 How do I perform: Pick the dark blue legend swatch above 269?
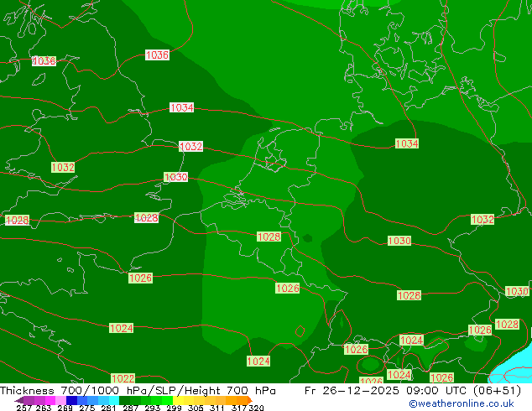click(x=71, y=400)
